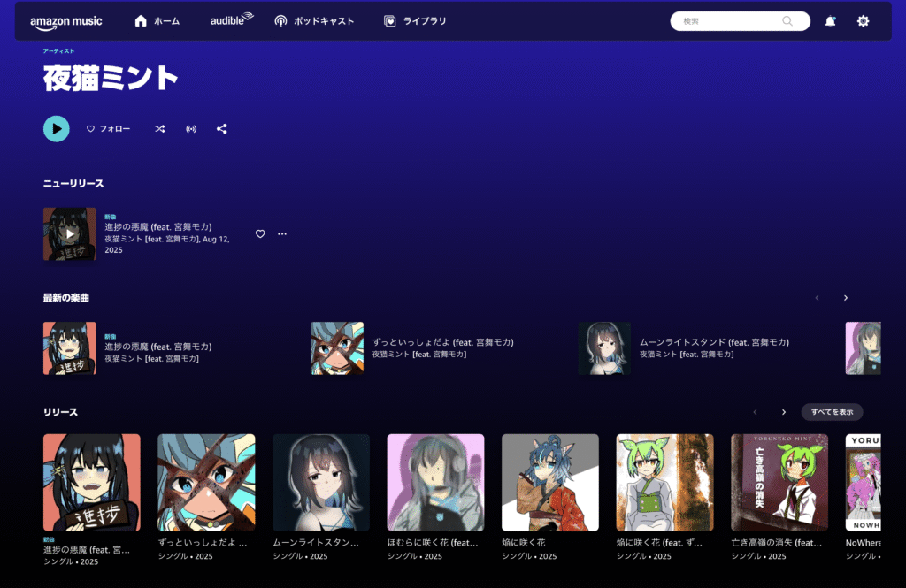Like the new release 進捗の悪魔
This screenshot has width=906, height=588.
(260, 234)
